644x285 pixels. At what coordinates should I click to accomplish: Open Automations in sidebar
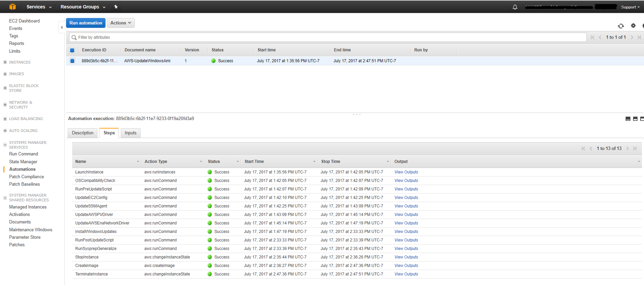(x=22, y=169)
